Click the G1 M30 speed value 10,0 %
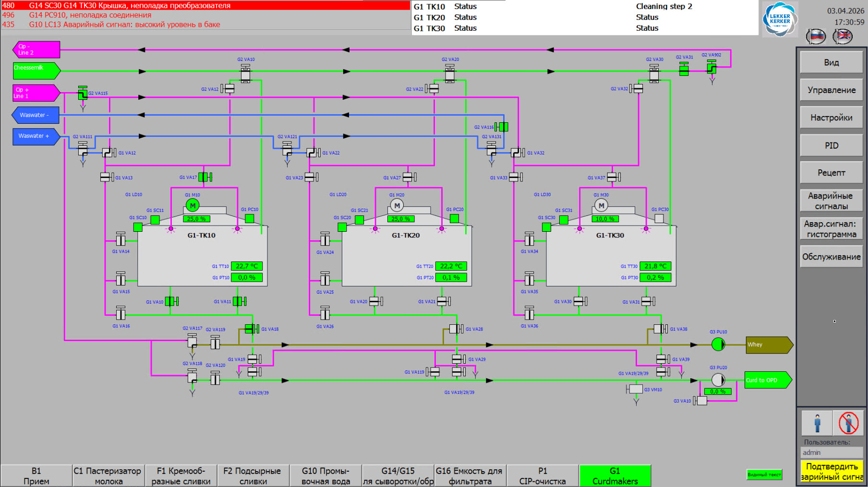 click(x=605, y=219)
